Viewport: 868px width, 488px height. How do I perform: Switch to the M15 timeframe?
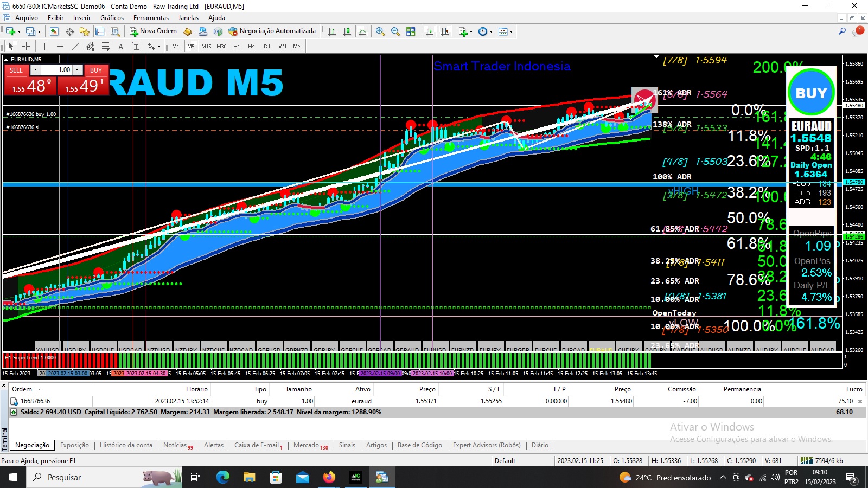tap(206, 47)
